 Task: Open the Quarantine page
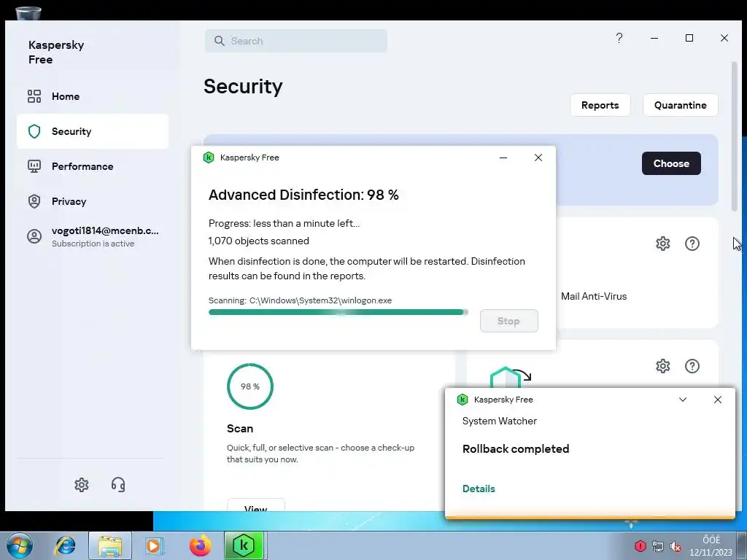[x=680, y=105]
